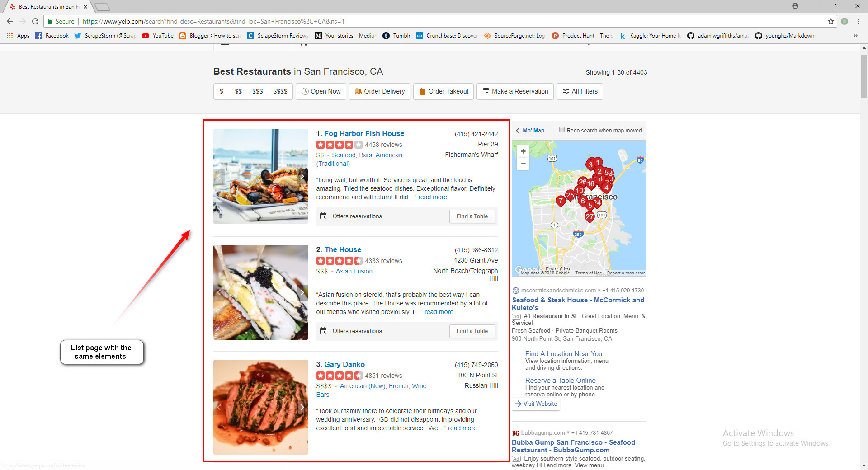
Task: Toggle the Order Takeout filter
Action: click(443, 91)
